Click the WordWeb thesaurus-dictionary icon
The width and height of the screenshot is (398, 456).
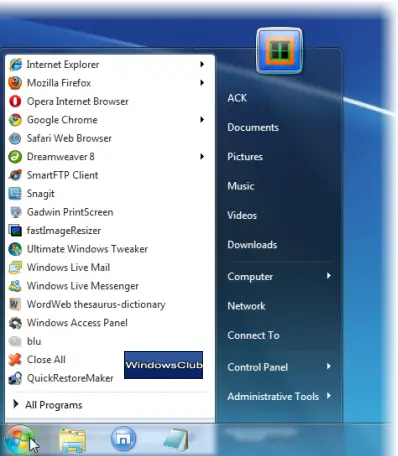pyautogui.click(x=15, y=304)
